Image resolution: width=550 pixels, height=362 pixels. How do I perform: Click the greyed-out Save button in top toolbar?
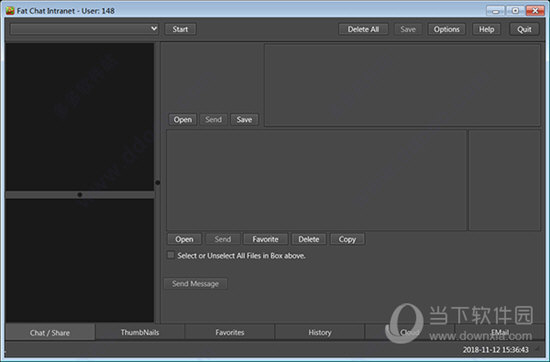(x=408, y=29)
